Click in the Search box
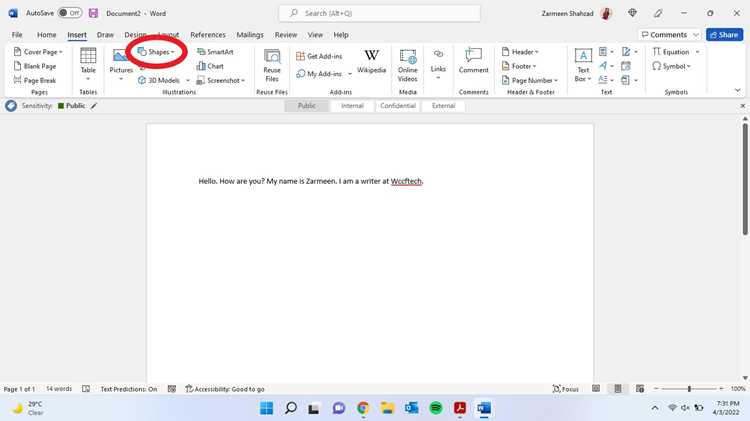This screenshot has height=421, width=750. [380, 13]
